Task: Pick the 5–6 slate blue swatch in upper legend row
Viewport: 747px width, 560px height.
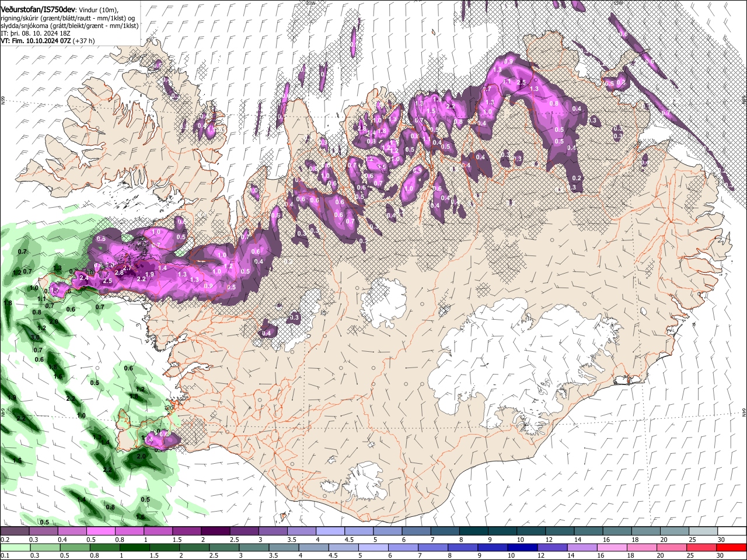Action: (x=388, y=531)
